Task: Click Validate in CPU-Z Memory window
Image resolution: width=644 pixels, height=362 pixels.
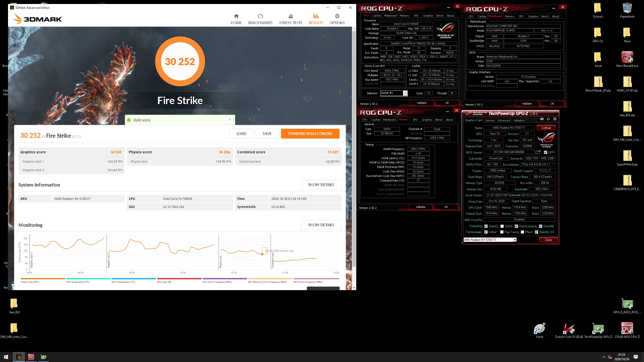Action: click(x=421, y=207)
